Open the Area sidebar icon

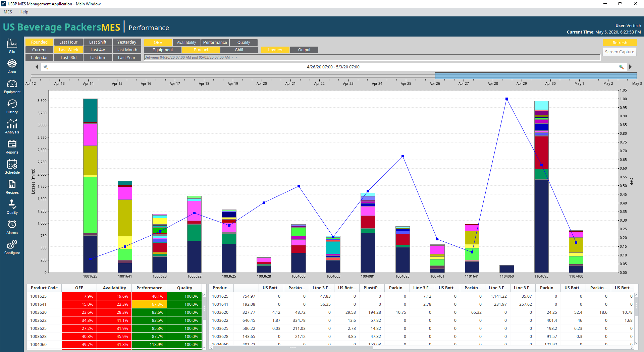coord(12,66)
